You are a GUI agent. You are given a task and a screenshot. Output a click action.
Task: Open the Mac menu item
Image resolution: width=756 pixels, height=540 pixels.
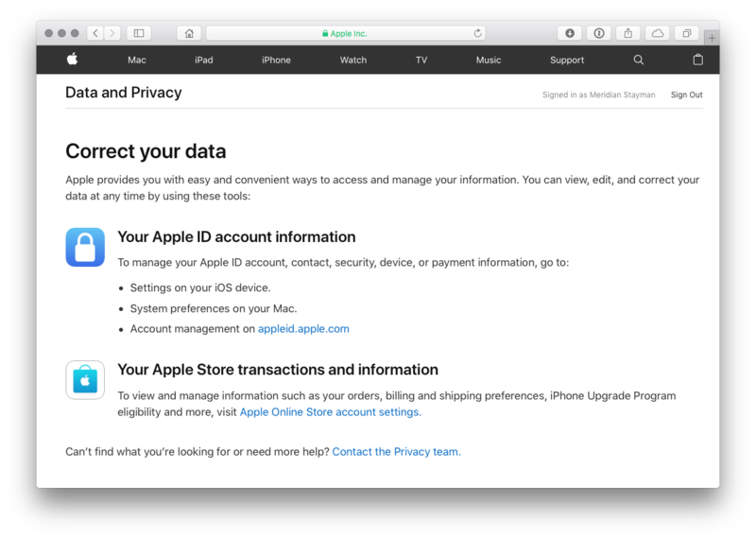137,60
